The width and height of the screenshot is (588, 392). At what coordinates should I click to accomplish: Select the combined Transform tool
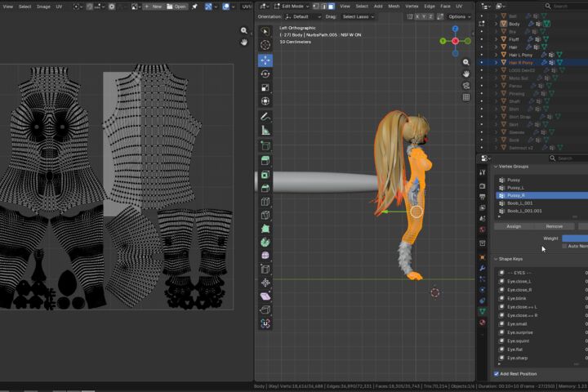[265, 101]
